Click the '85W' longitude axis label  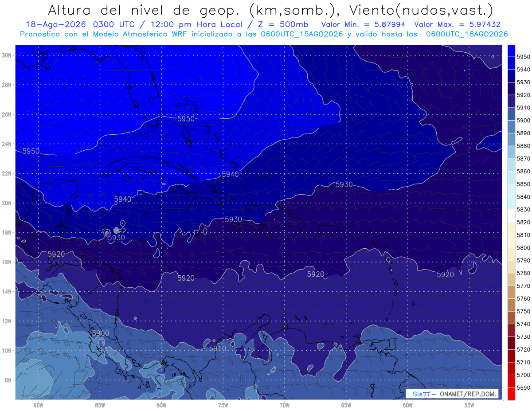click(100, 406)
